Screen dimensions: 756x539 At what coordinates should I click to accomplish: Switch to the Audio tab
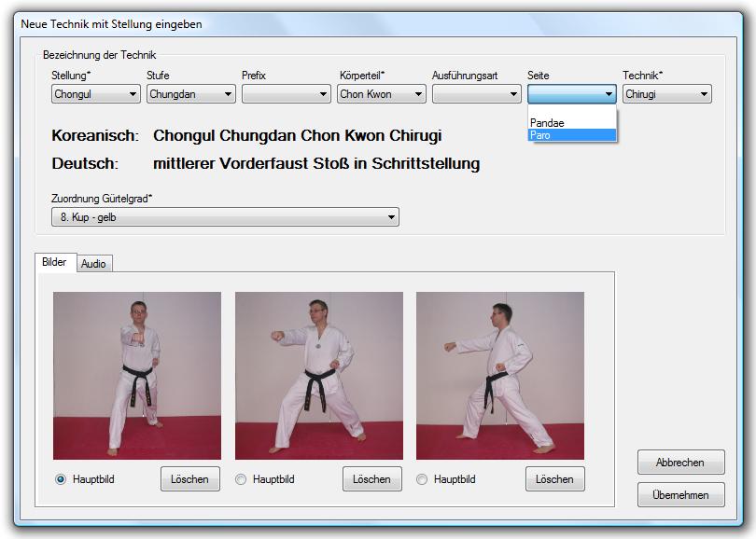point(93,264)
